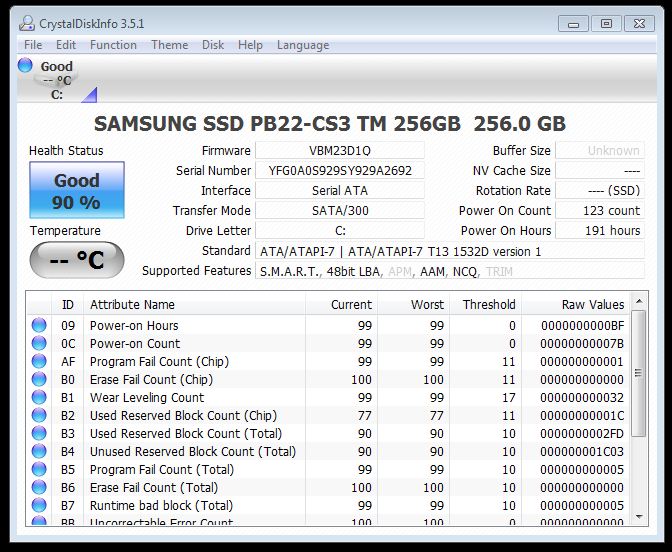Click the attribute list scrollbar thumb
Screen dimensions: 672x552
click(x=639, y=373)
